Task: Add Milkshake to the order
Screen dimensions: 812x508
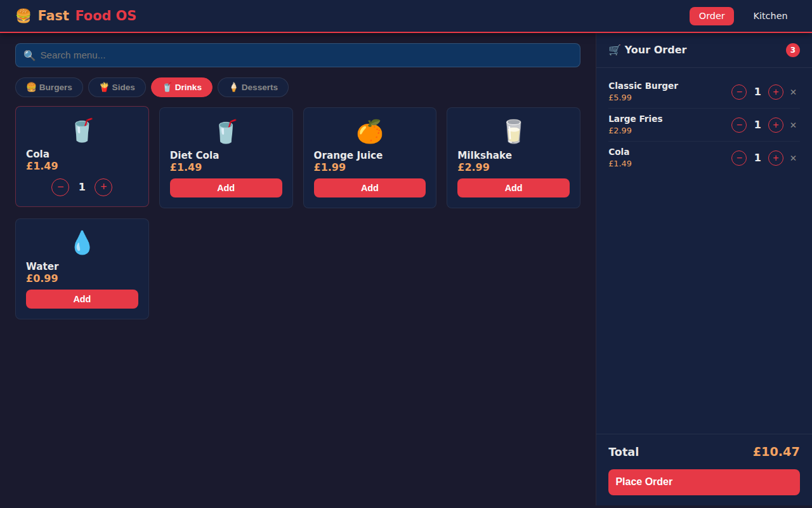Action: coord(513,187)
